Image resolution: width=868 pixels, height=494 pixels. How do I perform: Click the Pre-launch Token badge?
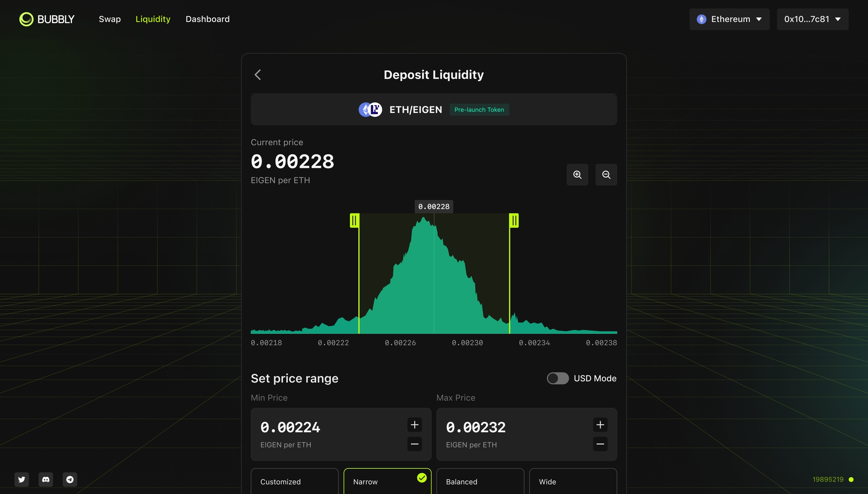(479, 110)
